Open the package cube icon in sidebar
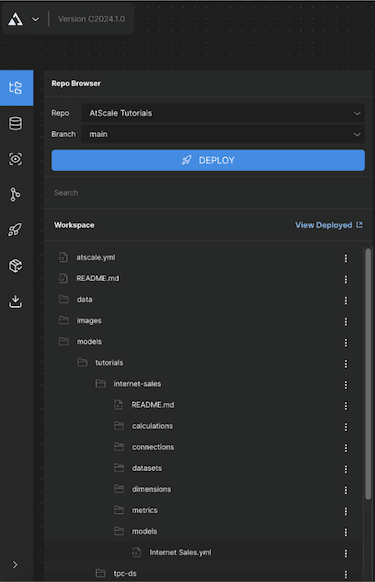 pyautogui.click(x=16, y=265)
